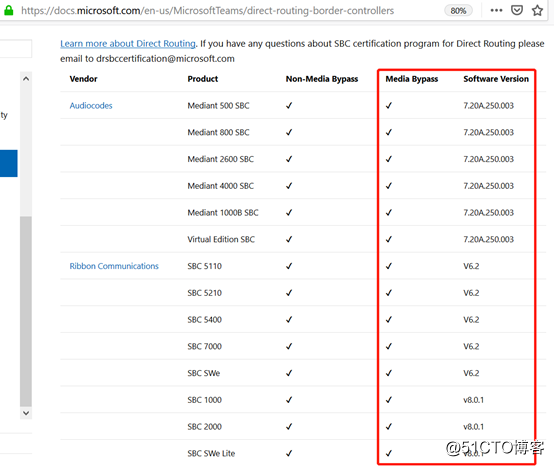This screenshot has height=466, width=554.
Task: Click Mediant 800 SBC software version 7.20A.250.003
Action: [488, 132]
